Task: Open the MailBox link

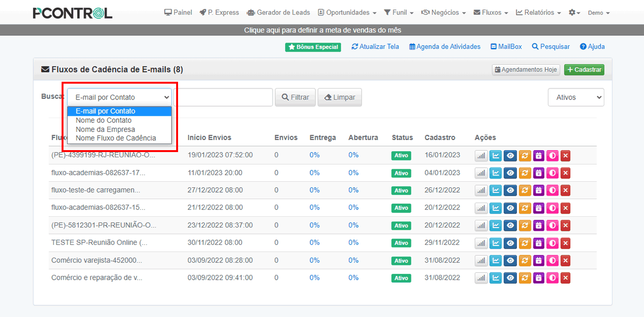Action: click(506, 47)
